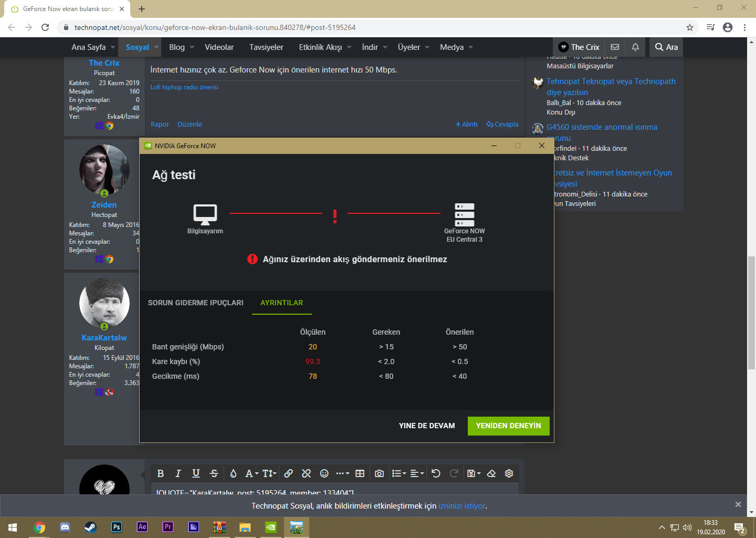Open the more insert options dropdown
Viewport: 756px width, 538px height.
(x=343, y=473)
